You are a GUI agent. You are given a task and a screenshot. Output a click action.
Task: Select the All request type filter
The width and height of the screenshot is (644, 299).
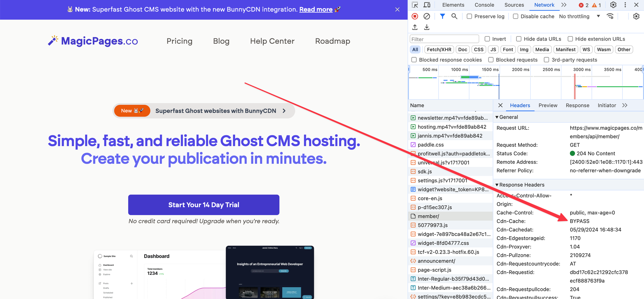(415, 50)
